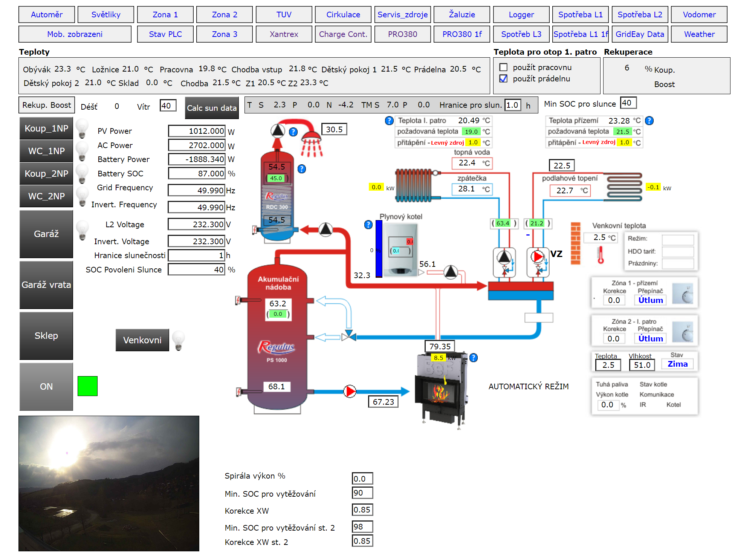The width and height of the screenshot is (732, 560).
Task: Switch to the Weather tab
Action: pyautogui.click(x=699, y=34)
